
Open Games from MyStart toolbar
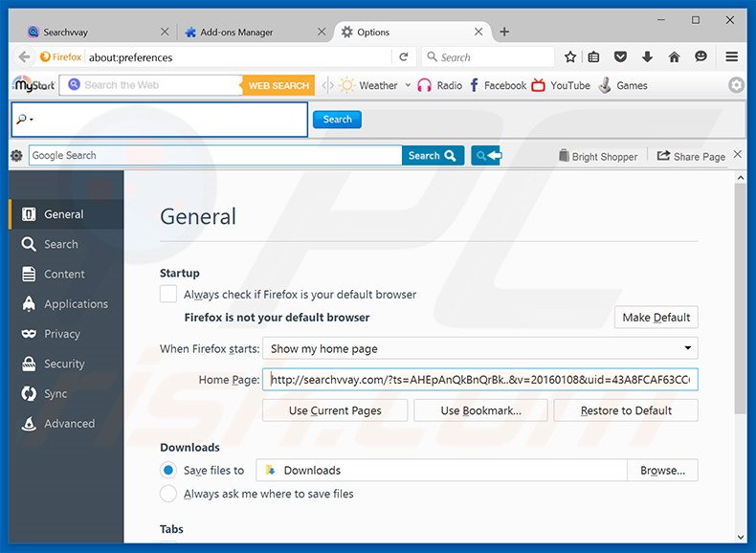(x=623, y=85)
